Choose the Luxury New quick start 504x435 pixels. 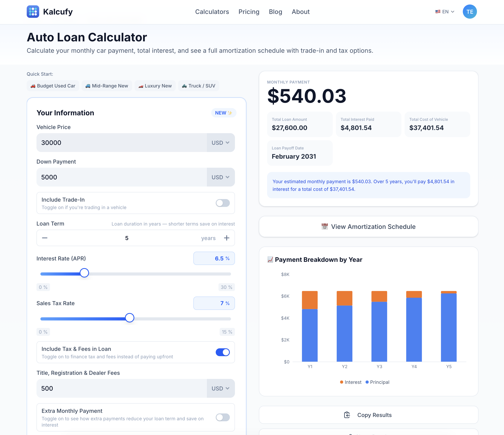pos(155,86)
